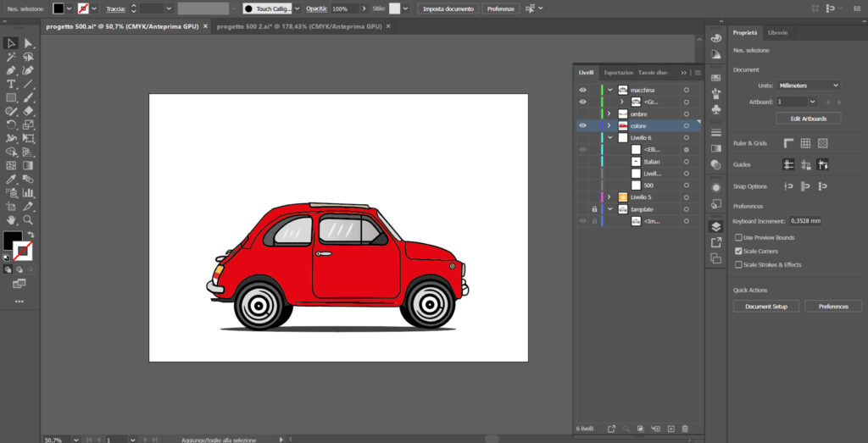The image size is (868, 443).
Task: Switch to progetto 500 2.ai tab
Action: pyautogui.click(x=299, y=26)
